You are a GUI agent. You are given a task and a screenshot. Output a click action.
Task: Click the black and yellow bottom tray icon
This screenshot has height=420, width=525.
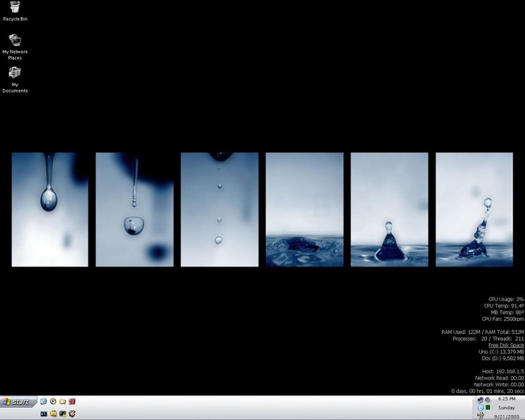481,415
